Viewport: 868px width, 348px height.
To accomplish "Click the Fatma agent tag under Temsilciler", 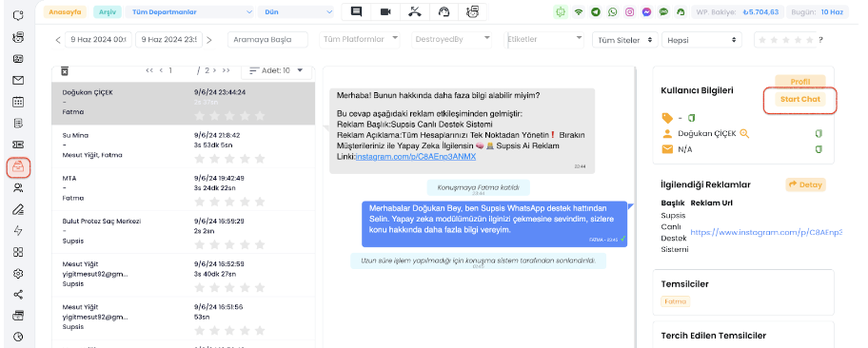I will [676, 301].
